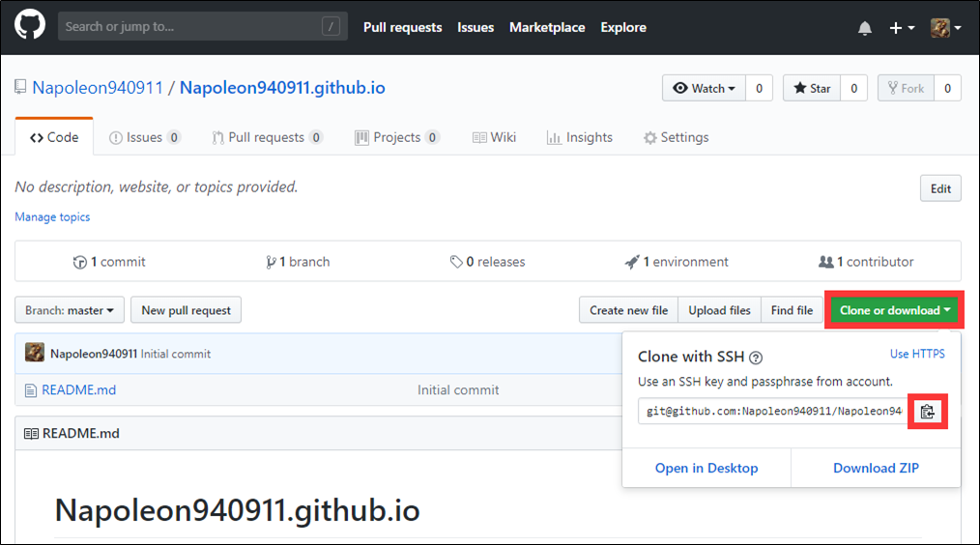Switch to Use HTTPS
980x545 pixels.
click(x=917, y=354)
